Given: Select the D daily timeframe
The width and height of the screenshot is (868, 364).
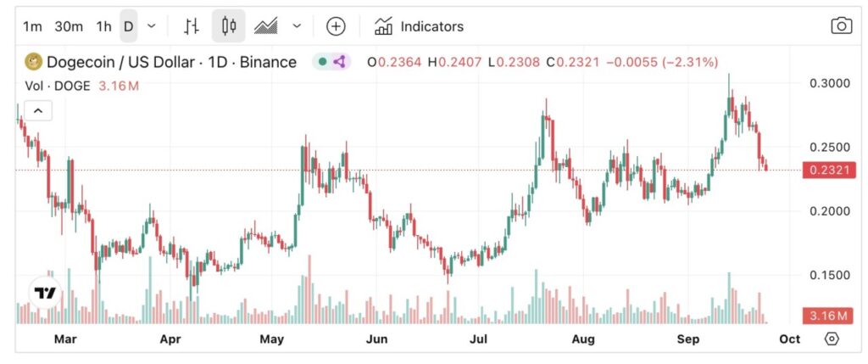Looking at the screenshot, I should (129, 26).
